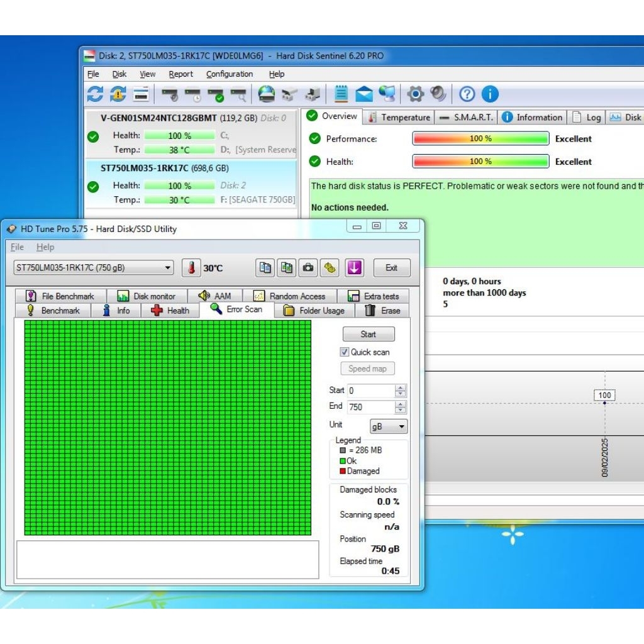Select the V-GEN01SM24NTC128GBMT disk entry
Screen dimensions: 644x644
coord(191,134)
